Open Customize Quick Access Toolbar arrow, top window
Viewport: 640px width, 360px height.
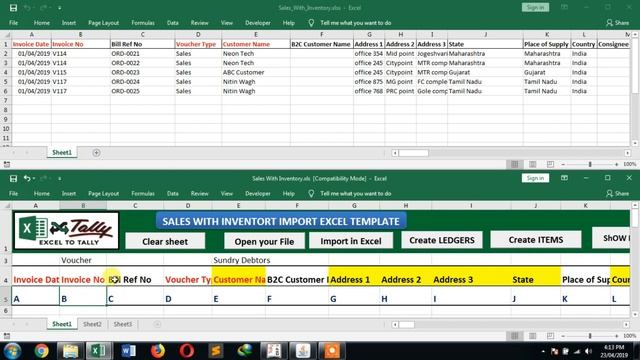[60, 8]
